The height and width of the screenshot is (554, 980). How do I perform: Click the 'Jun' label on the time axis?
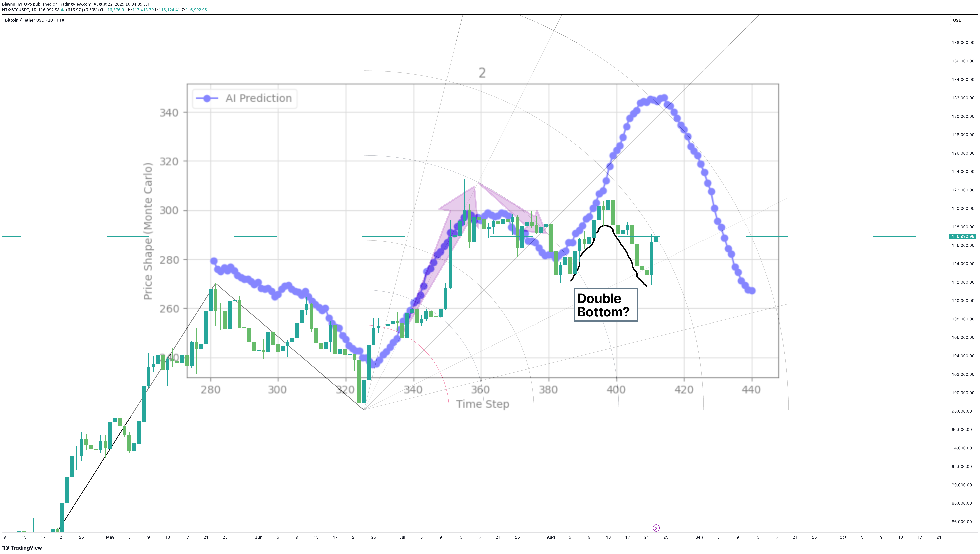click(259, 537)
